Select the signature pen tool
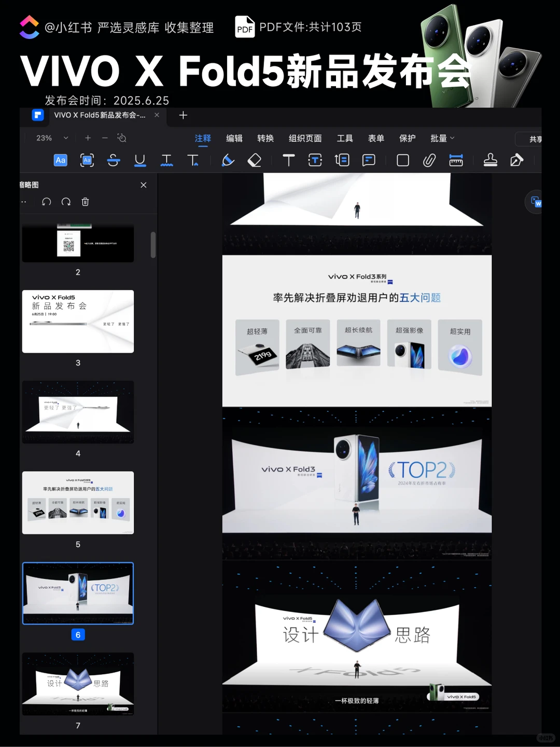 516,160
